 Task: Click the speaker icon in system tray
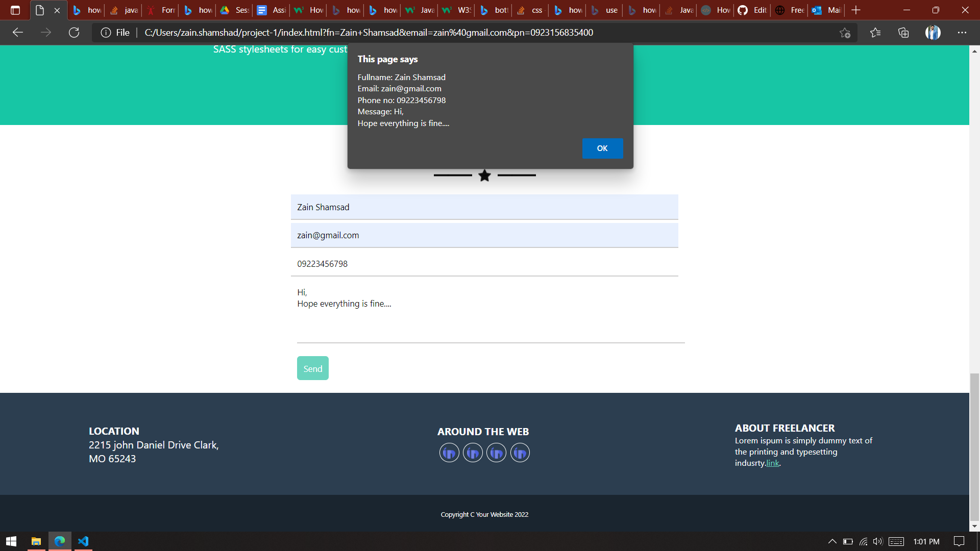pos(878,541)
